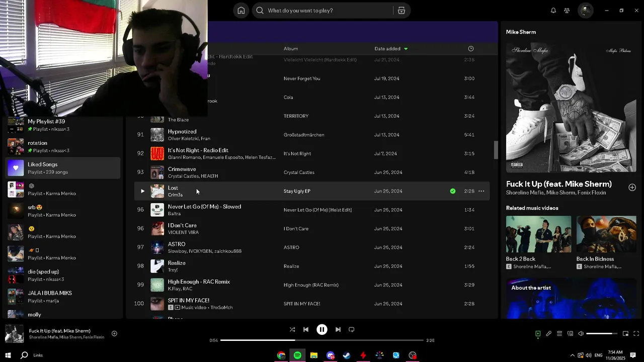Select song Hypnotized row

(312, 135)
